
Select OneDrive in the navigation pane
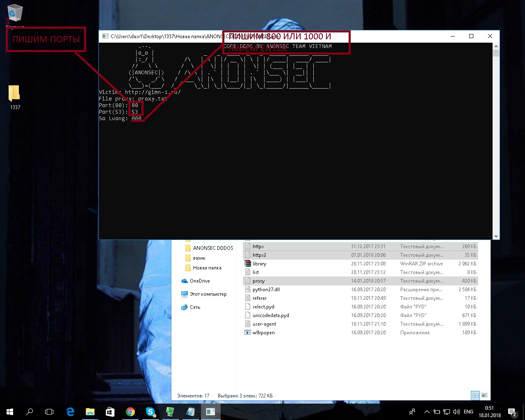click(200, 281)
